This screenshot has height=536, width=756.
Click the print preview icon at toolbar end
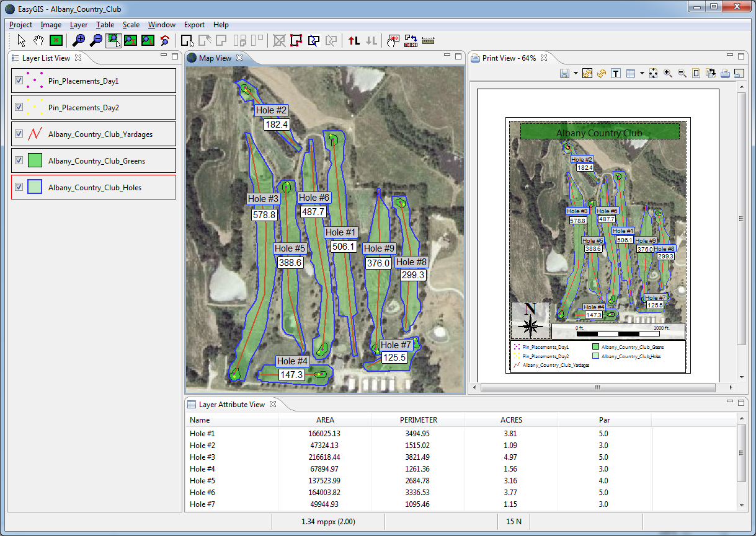pyautogui.click(x=739, y=73)
